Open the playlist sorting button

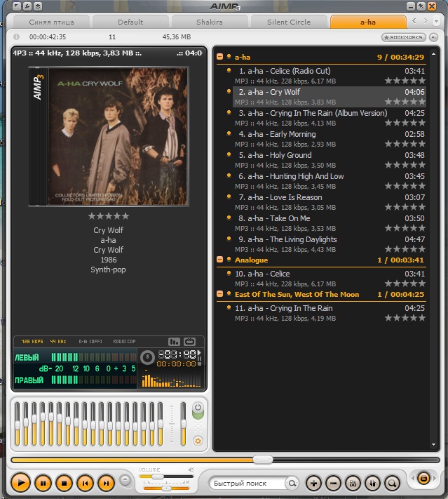[x=373, y=484]
